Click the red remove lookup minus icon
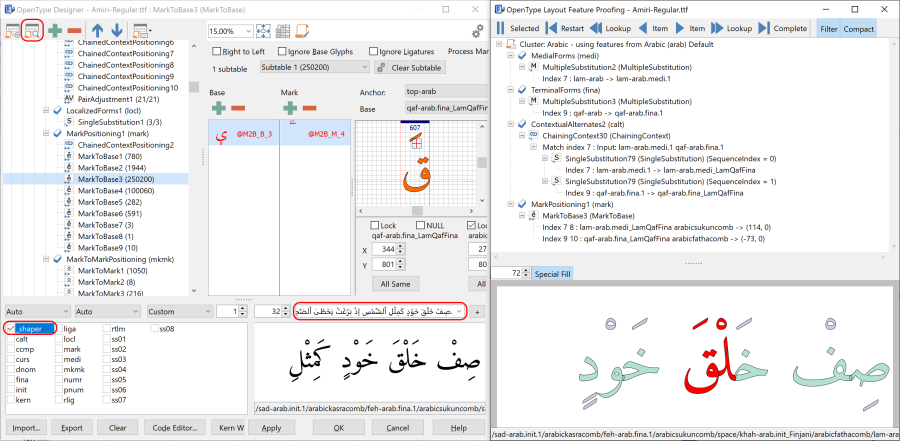The height and width of the screenshot is (441, 900). (x=74, y=30)
